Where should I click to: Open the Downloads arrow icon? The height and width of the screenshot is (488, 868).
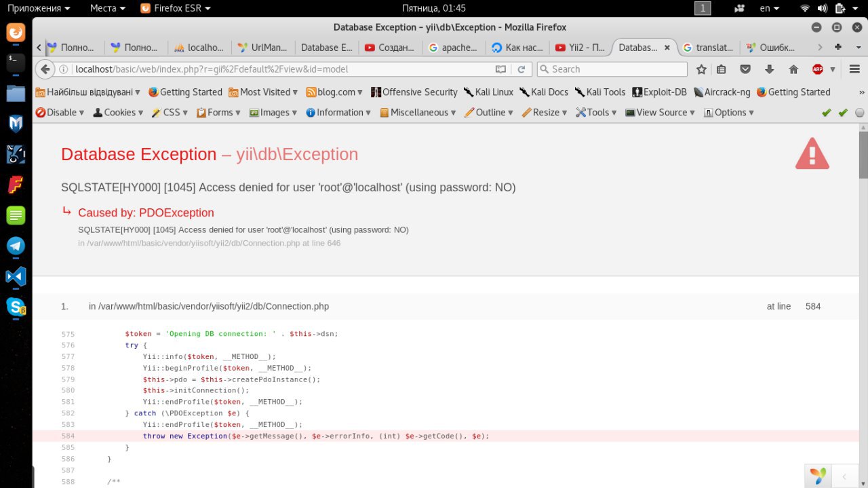click(769, 69)
